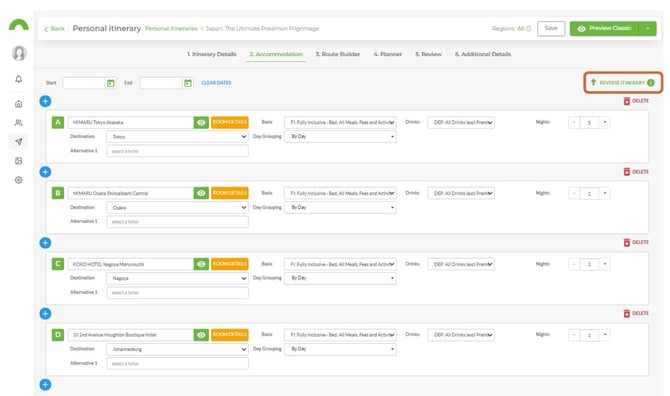Open Drinks dropdown for row B
This screenshot has height=396, width=670.
(x=461, y=193)
